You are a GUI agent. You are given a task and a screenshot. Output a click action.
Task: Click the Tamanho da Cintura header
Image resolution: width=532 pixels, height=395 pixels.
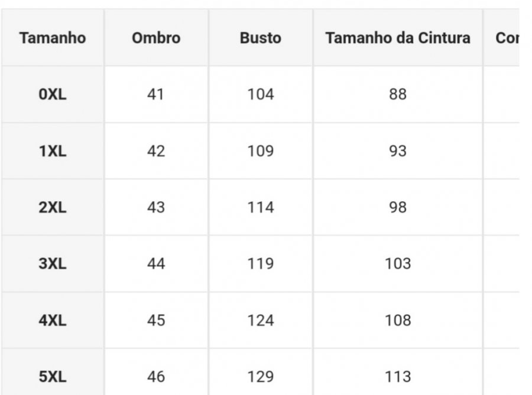point(398,38)
